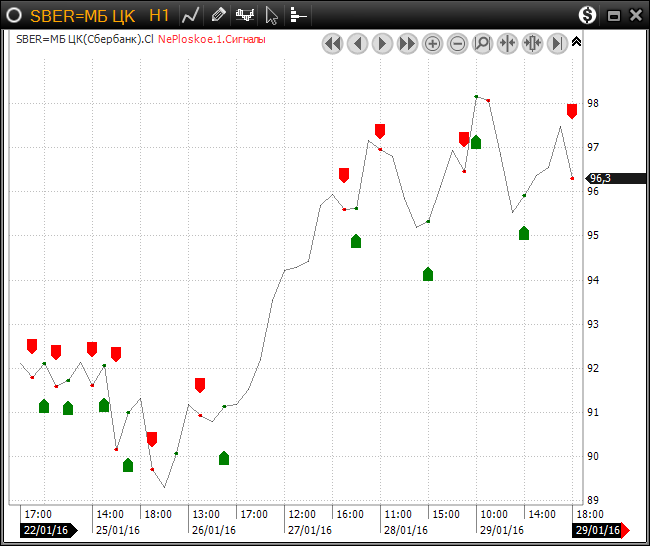Jump to the latest bar
This screenshot has height=546, width=650.
coord(558,43)
